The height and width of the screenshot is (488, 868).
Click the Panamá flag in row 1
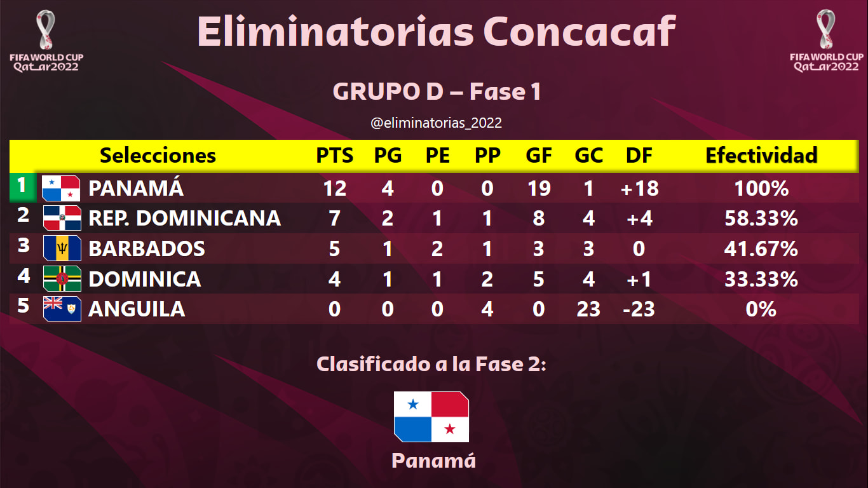pyautogui.click(x=61, y=188)
